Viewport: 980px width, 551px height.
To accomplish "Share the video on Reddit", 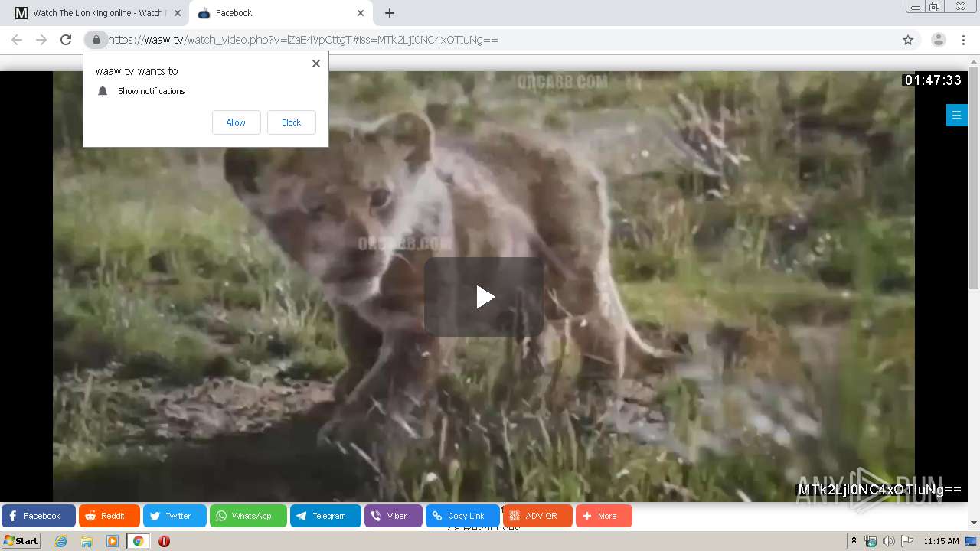I will pyautogui.click(x=109, y=516).
